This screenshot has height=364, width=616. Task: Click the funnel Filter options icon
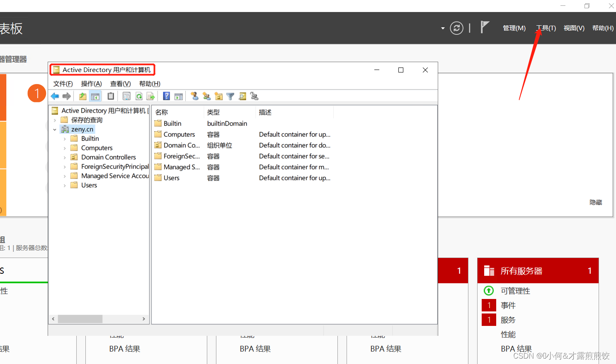point(230,96)
